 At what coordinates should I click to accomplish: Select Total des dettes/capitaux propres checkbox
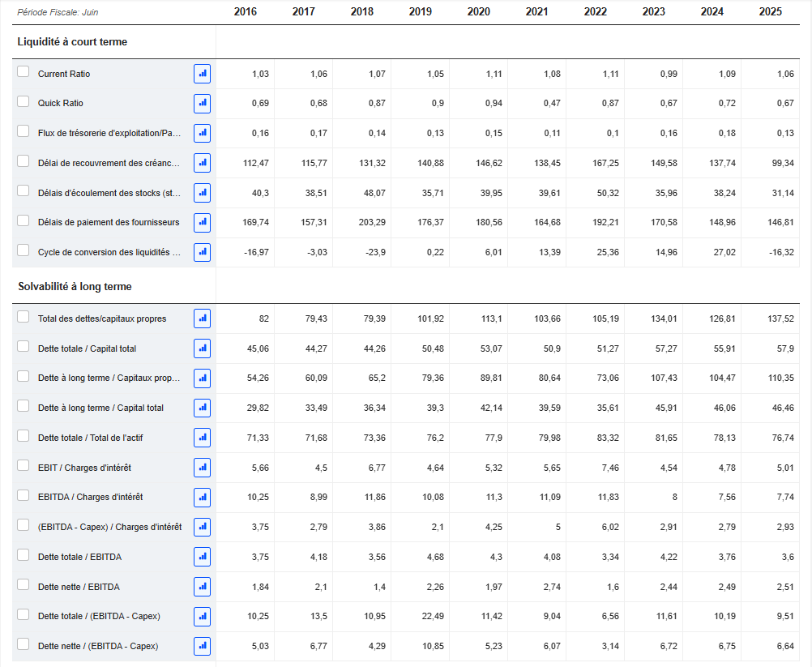24,316
